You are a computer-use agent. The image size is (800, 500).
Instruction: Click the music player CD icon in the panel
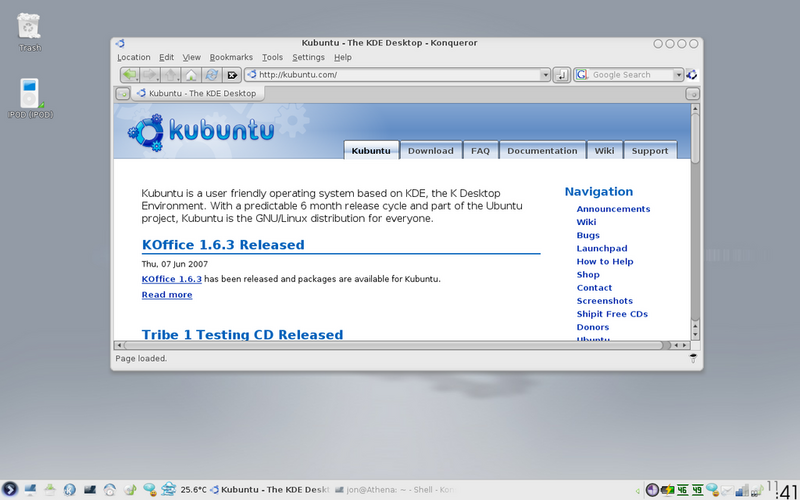(x=130, y=490)
